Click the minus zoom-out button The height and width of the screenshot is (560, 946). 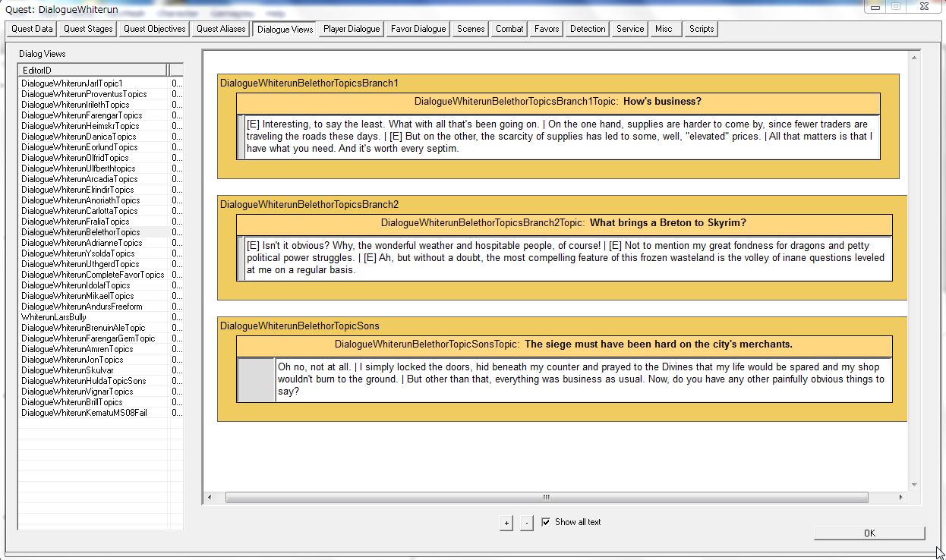click(527, 523)
